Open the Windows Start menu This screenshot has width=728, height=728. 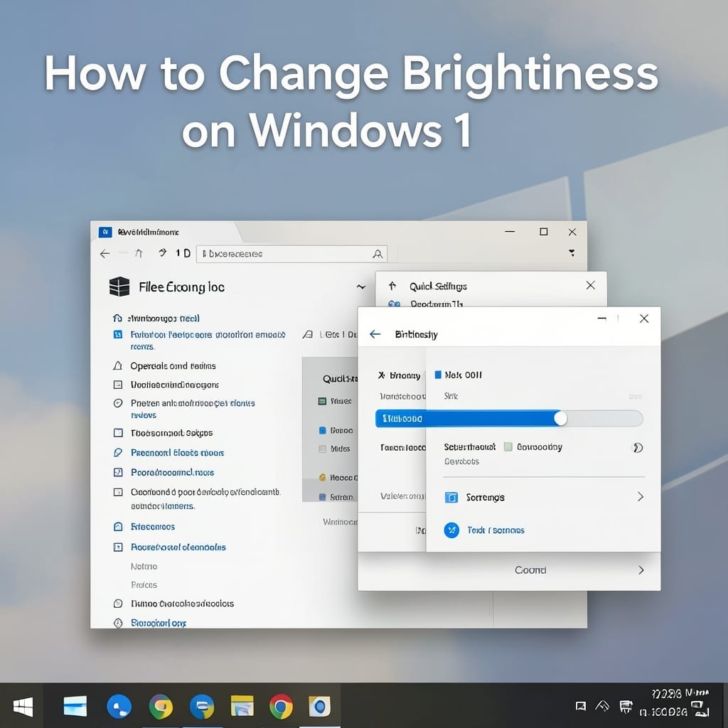(23, 707)
